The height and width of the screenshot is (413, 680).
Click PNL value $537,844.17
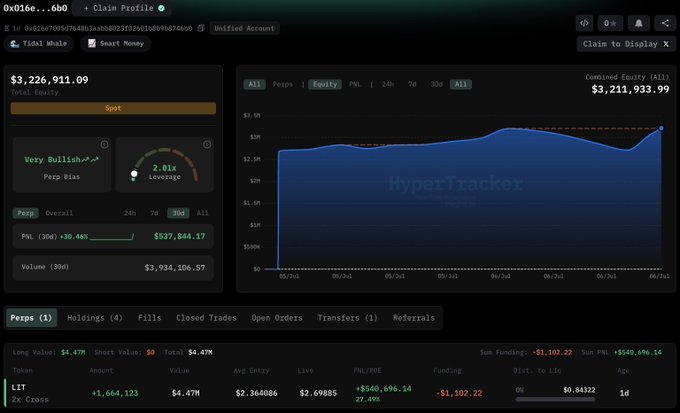pyautogui.click(x=180, y=236)
